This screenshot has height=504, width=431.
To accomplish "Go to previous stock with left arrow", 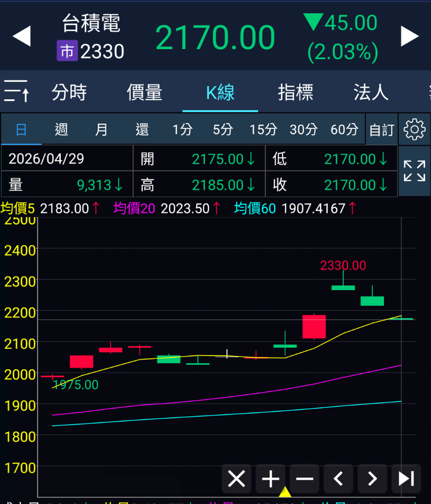I will tap(22, 36).
